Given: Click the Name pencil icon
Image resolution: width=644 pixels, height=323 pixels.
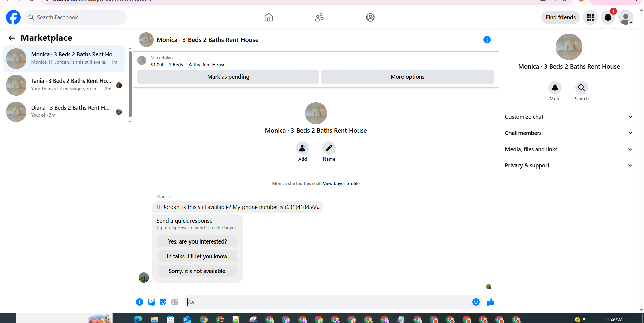Looking at the screenshot, I should click(x=329, y=148).
